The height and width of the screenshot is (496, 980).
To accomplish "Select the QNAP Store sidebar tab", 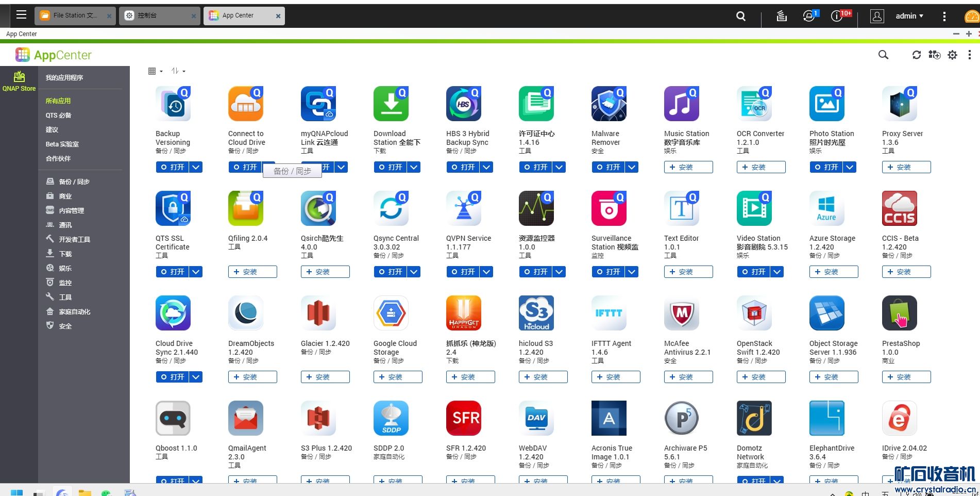I will (19, 81).
